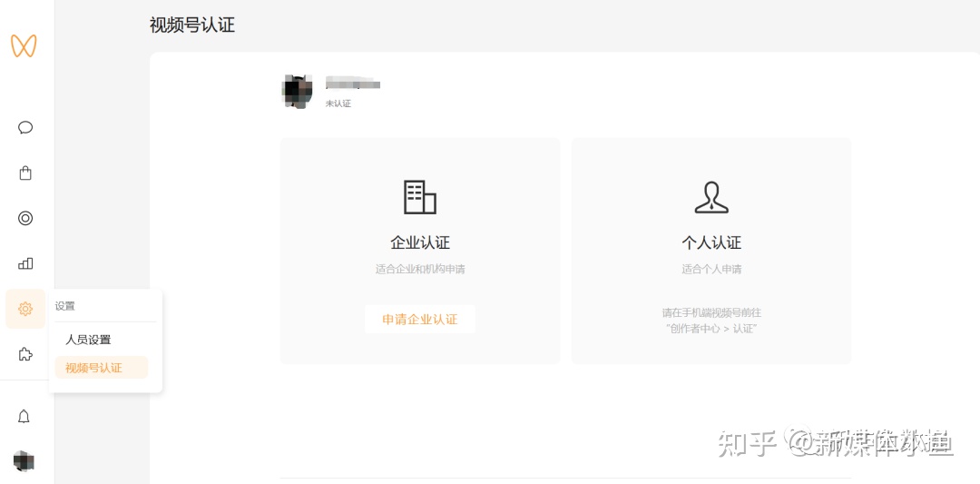Click the 设置 header in the flyout menu
Image resolution: width=980 pixels, height=484 pixels.
point(65,306)
